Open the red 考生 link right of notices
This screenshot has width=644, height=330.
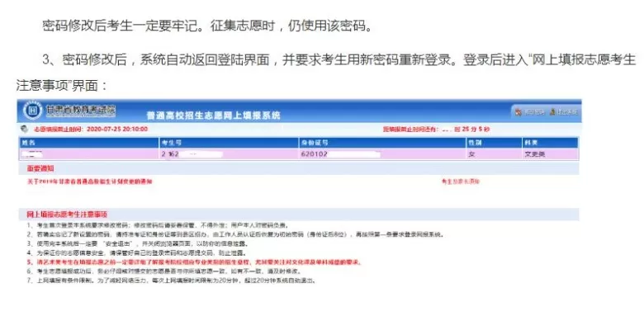(461, 181)
